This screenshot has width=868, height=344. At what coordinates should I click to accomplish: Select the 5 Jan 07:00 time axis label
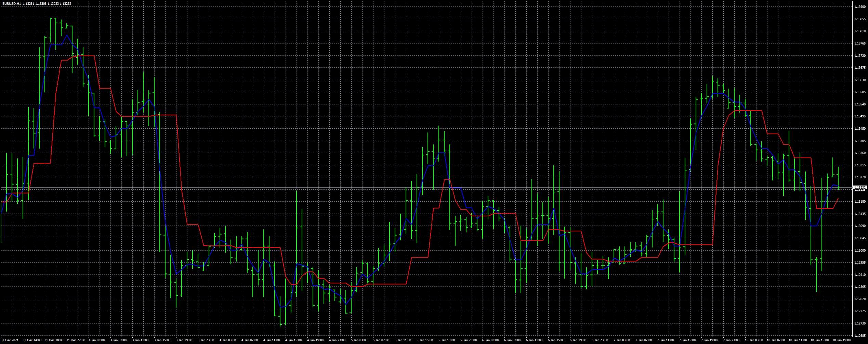(381, 340)
